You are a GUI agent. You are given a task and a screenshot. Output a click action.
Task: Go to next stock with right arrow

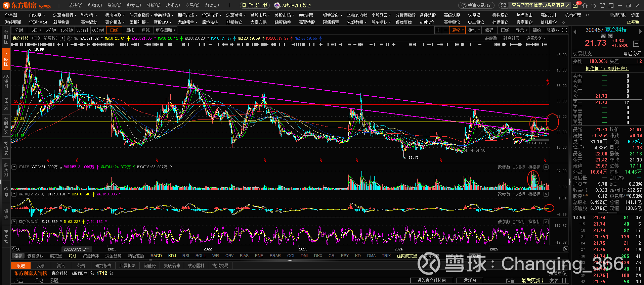tap(640, 32)
